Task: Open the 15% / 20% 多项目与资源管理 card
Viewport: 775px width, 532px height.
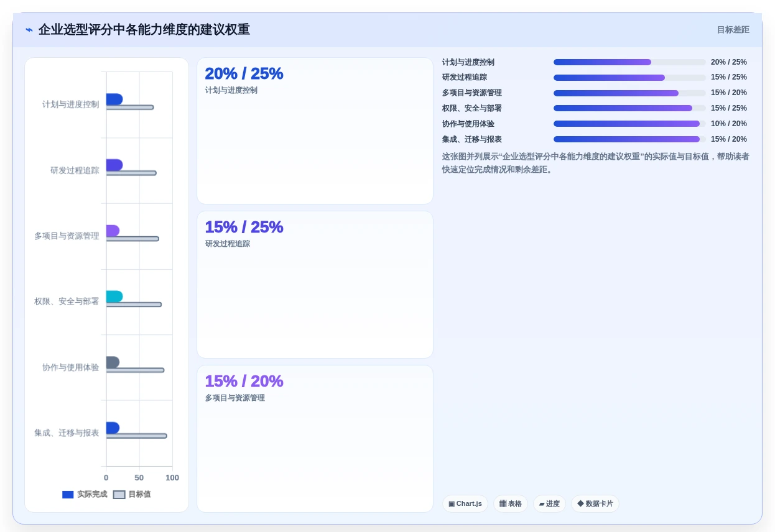Action: click(x=315, y=439)
